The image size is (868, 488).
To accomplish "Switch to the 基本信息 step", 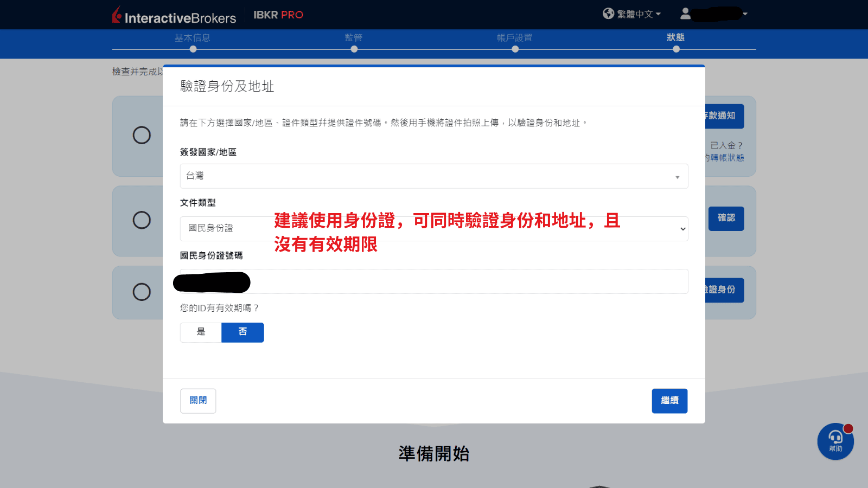I will 193,38.
